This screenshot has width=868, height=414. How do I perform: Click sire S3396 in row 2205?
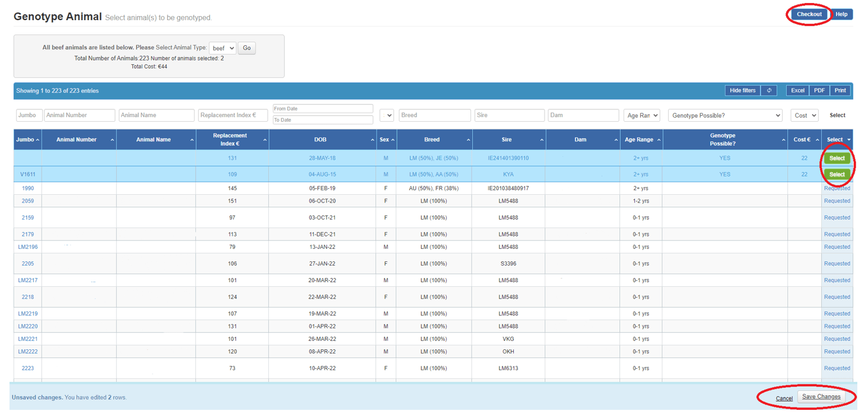point(508,264)
